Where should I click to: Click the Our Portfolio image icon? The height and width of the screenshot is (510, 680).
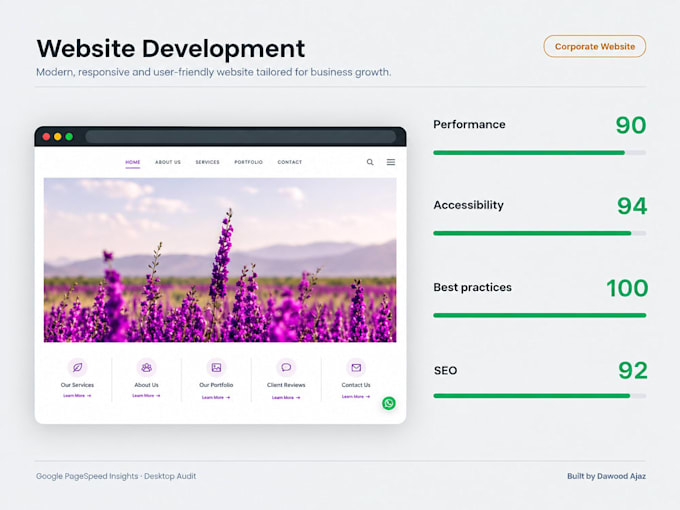(216, 367)
